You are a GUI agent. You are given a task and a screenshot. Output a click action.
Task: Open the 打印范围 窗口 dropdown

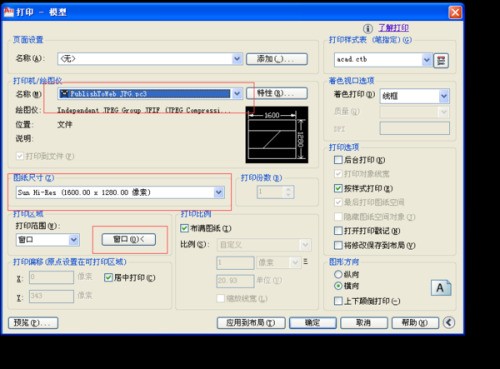point(74,240)
